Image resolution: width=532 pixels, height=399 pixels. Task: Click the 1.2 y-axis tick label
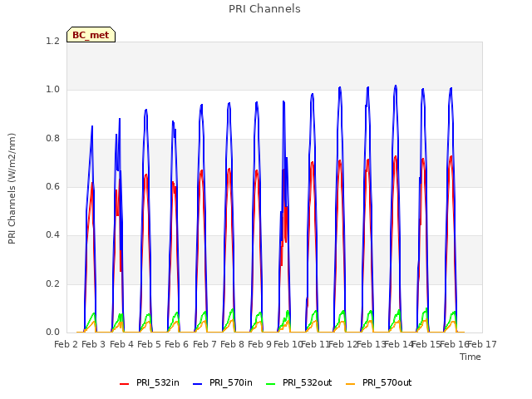(52, 41)
